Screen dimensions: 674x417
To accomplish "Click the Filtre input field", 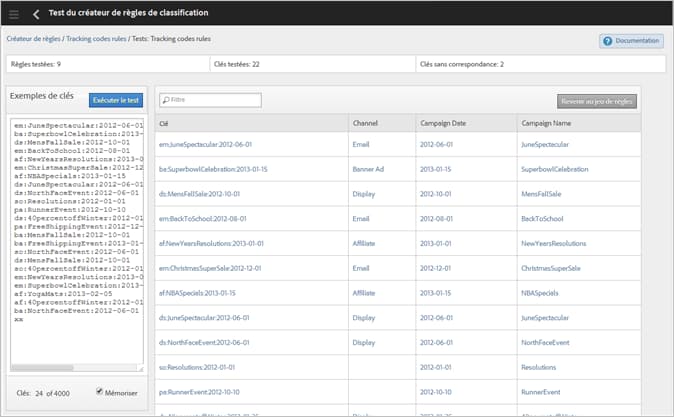I will [210, 100].
